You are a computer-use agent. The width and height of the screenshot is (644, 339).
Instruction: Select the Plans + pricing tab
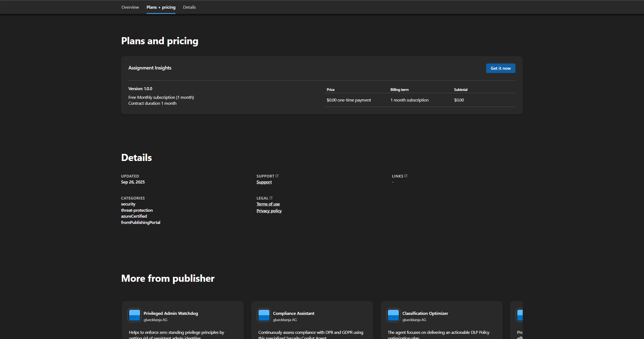tap(161, 7)
